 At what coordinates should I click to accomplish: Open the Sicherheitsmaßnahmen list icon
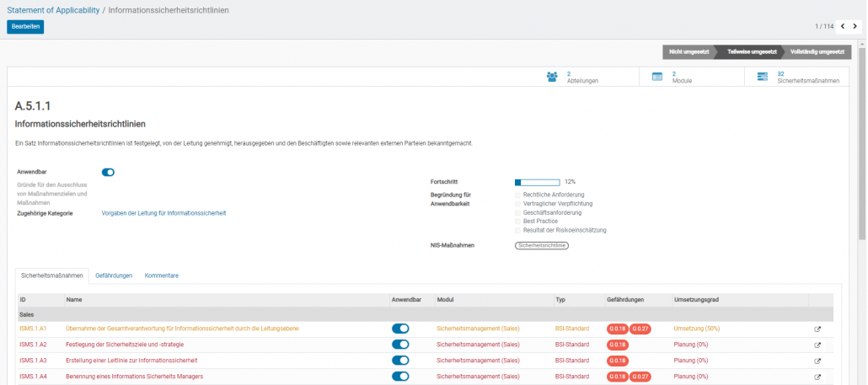pyautogui.click(x=763, y=77)
